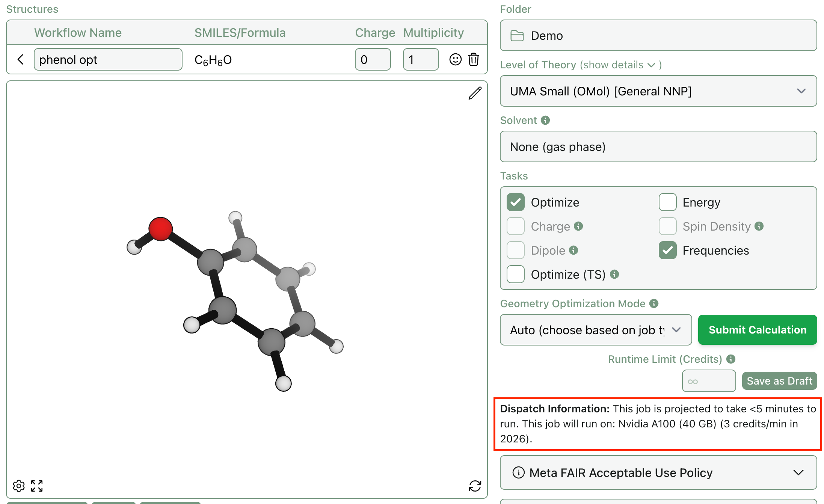
Task: Open the Level of Theory dropdown
Action: [x=658, y=91]
